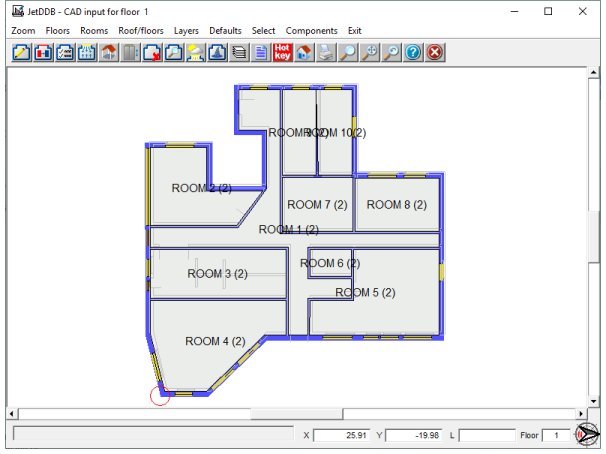606x454 pixels.
Task: Click the printer toolbar icon
Action: (x=326, y=52)
